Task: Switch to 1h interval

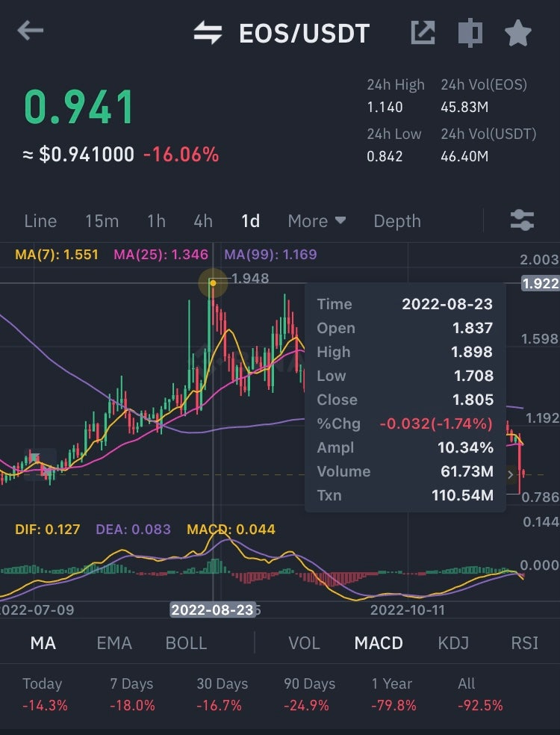Action: click(x=157, y=221)
